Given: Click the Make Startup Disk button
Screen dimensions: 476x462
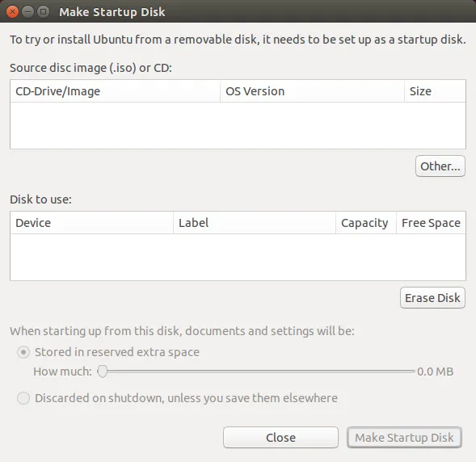Looking at the screenshot, I should point(404,438).
